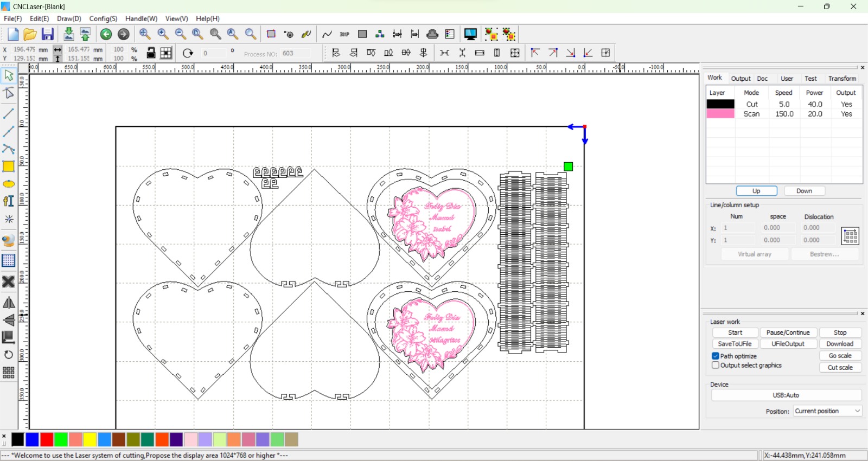The image size is (868, 461).
Task: Click the text tool icon
Action: 9,201
